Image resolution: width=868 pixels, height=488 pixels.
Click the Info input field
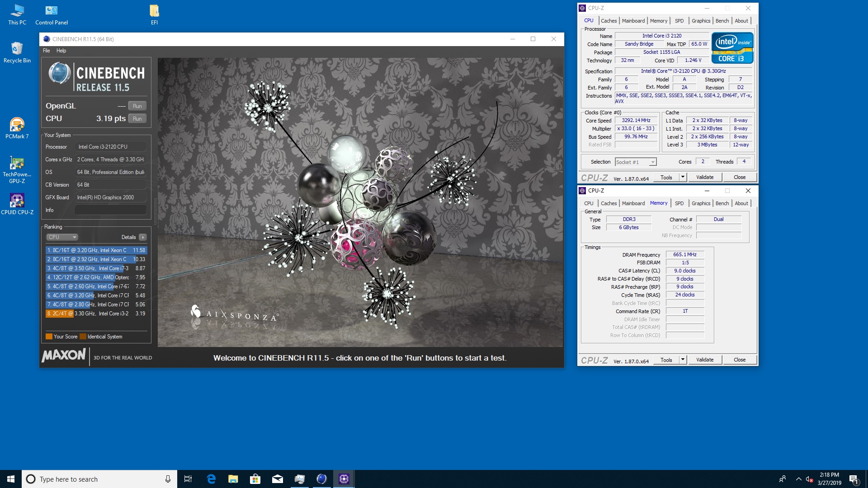(x=110, y=210)
